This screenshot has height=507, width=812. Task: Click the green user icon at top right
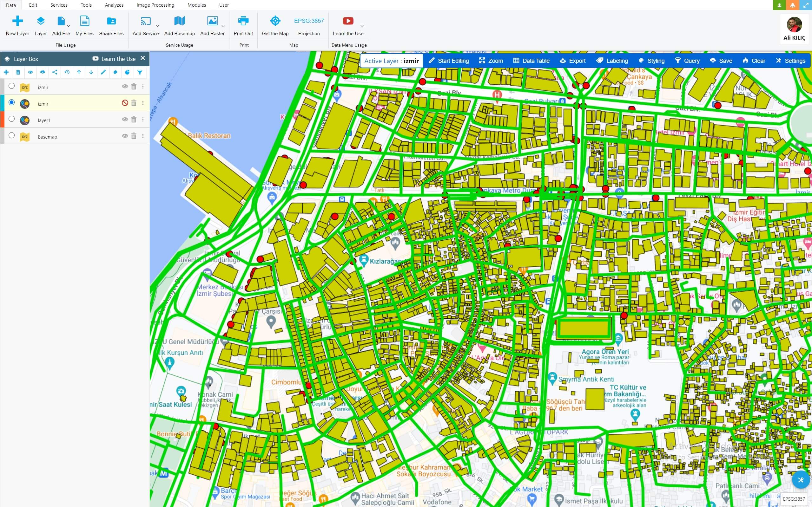[779, 5]
